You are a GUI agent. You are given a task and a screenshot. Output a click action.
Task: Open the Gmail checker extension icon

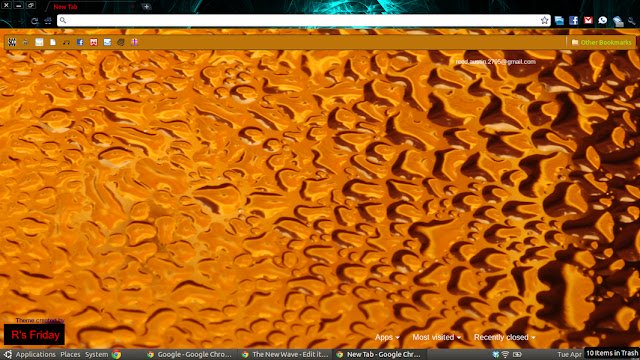point(588,20)
